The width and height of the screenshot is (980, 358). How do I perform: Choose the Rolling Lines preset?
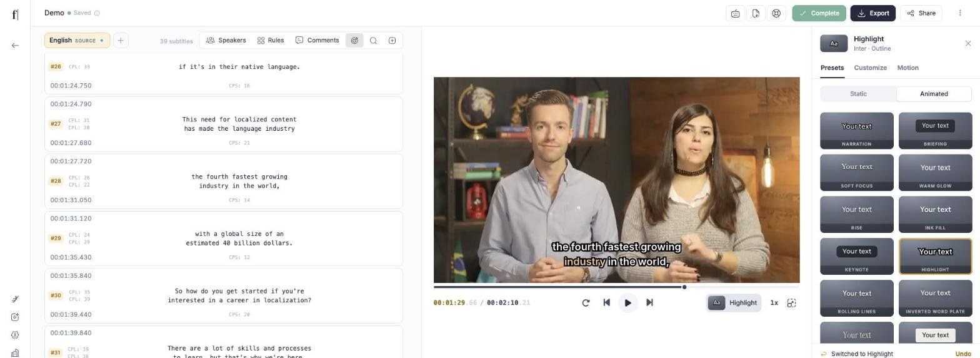[x=856, y=298]
